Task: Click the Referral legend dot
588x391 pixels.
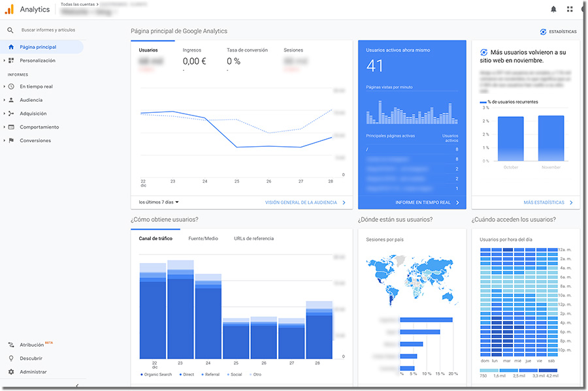Action: click(203, 375)
